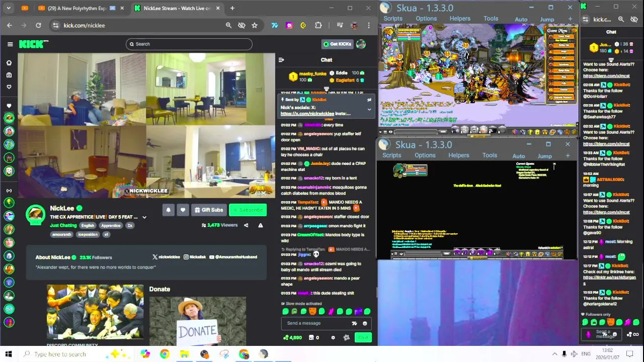Image resolution: width=644 pixels, height=362 pixels.
Task: Click NickLee channel avatar
Action: click(35, 215)
